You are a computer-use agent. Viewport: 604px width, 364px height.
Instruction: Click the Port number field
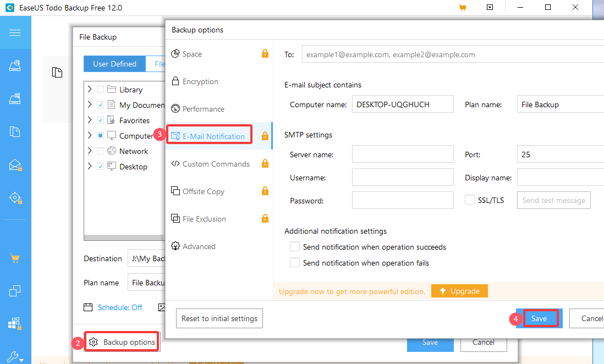(561, 155)
